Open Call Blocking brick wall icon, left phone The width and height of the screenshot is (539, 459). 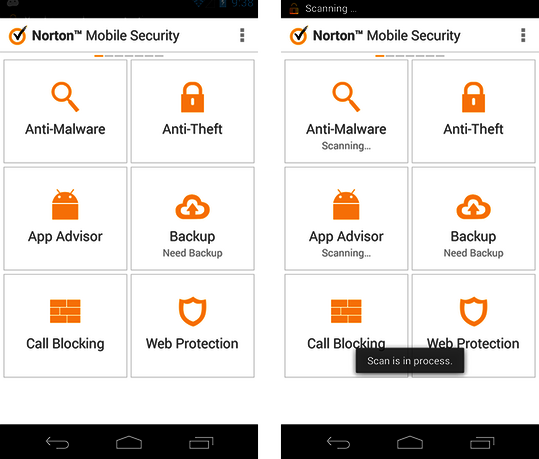click(65, 311)
